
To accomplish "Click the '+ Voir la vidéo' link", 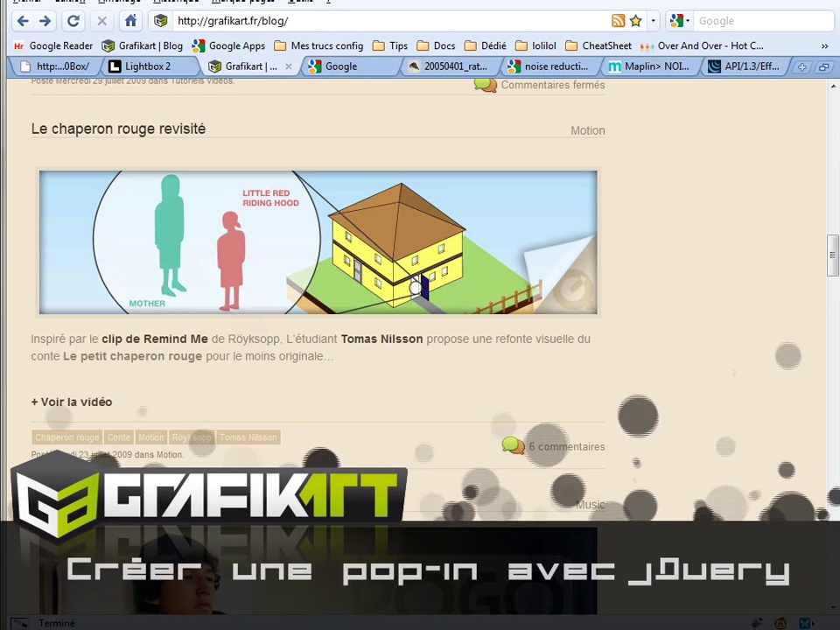I will click(72, 402).
